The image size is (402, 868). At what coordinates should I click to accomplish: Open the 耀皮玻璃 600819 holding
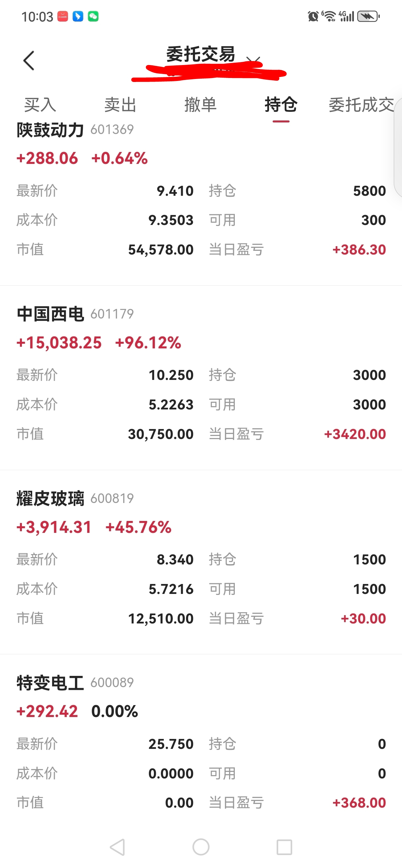(201, 562)
